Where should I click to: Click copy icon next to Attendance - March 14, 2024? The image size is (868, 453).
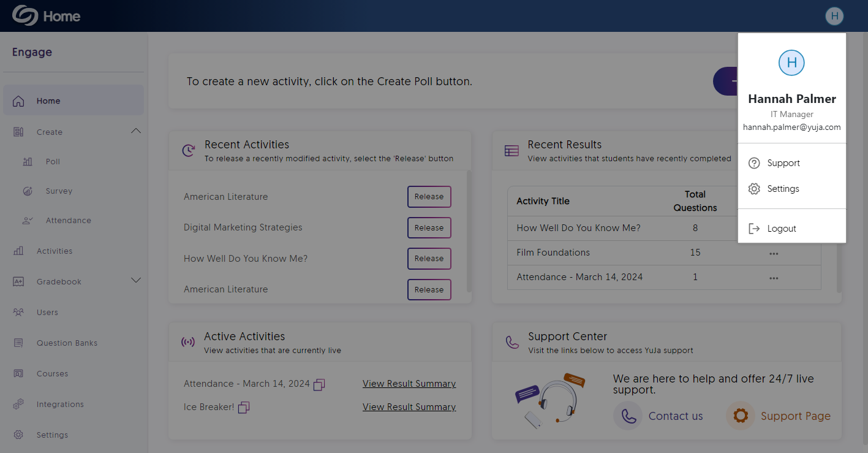(319, 384)
